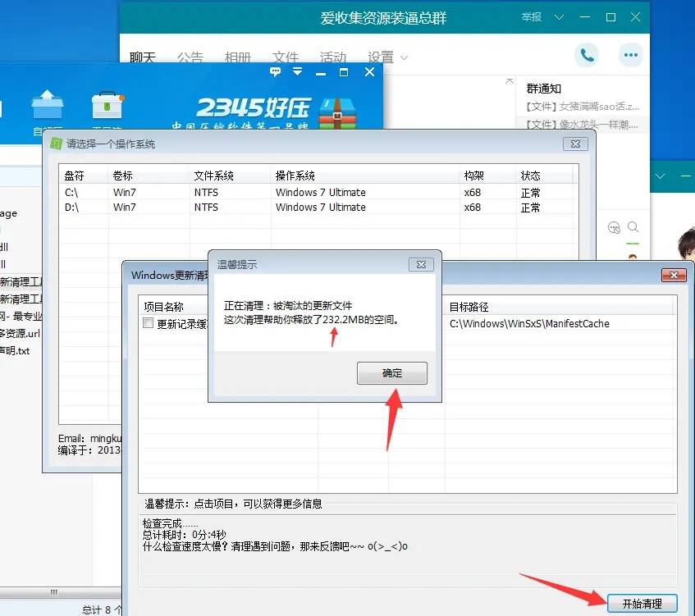Open the 2345好压 title bar menu arrow
This screenshot has height=616, width=695.
[298, 72]
